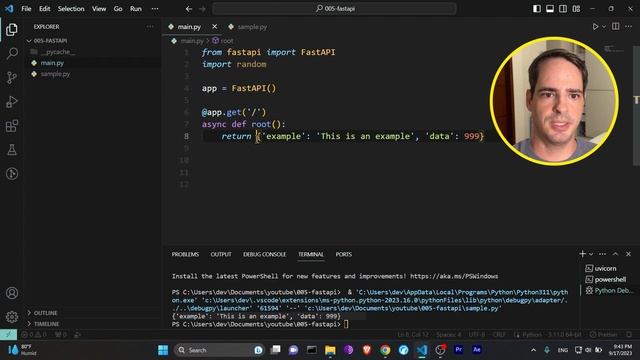Viewport: 640px width, 360px height.
Task: Open After Effects from the taskbar
Action: tap(477, 350)
